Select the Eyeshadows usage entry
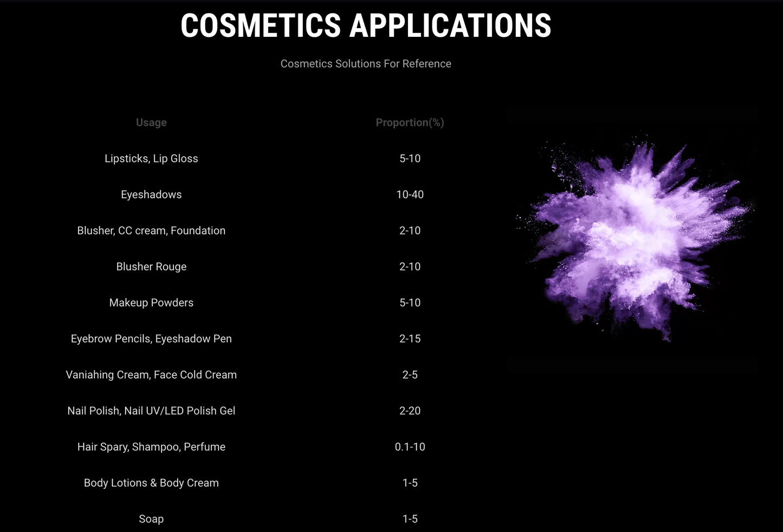 (151, 194)
